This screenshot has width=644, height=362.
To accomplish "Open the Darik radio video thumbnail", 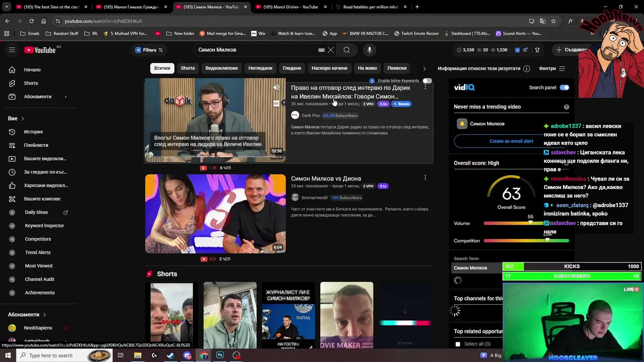I will click(215, 120).
